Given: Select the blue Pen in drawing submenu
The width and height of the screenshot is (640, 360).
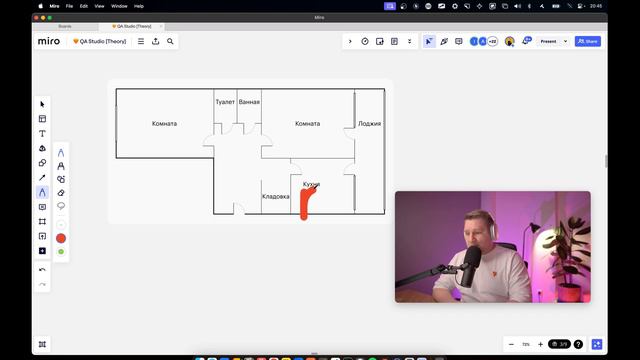Looking at the screenshot, I should coord(61,153).
